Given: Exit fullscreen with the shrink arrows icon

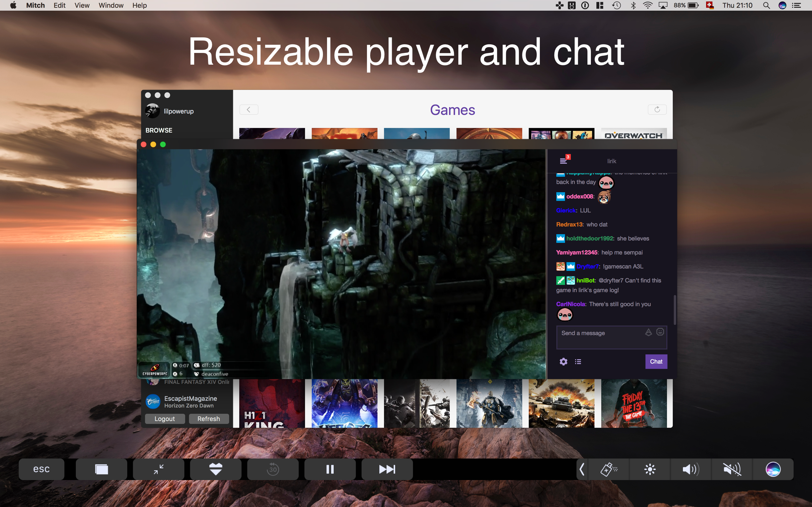Looking at the screenshot, I should (x=158, y=469).
